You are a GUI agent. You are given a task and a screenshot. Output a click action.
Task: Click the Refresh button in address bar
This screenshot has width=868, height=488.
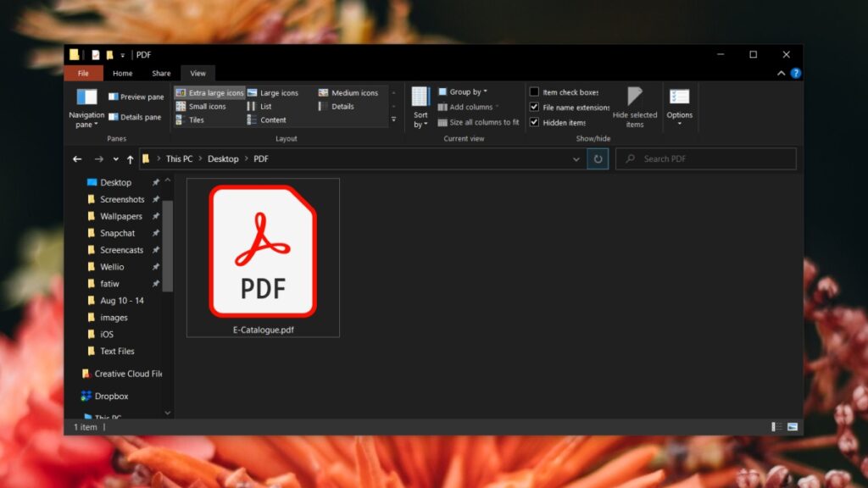(598, 158)
